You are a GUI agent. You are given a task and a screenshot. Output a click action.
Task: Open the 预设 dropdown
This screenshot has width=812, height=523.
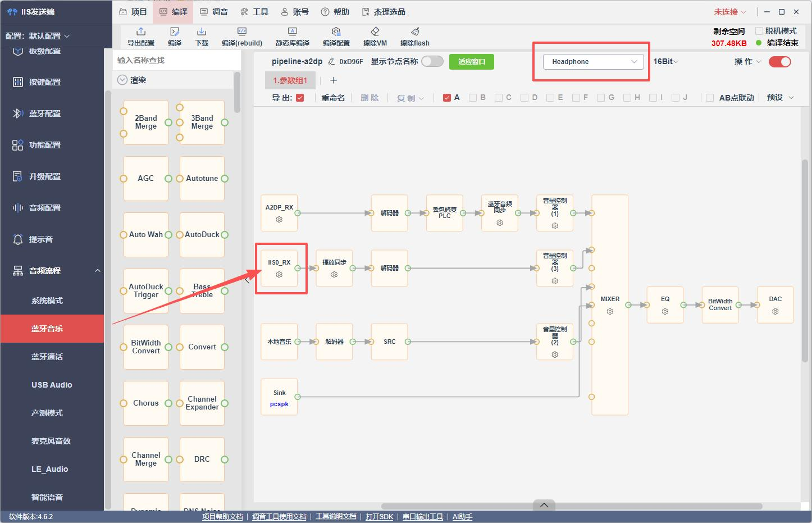pos(781,97)
